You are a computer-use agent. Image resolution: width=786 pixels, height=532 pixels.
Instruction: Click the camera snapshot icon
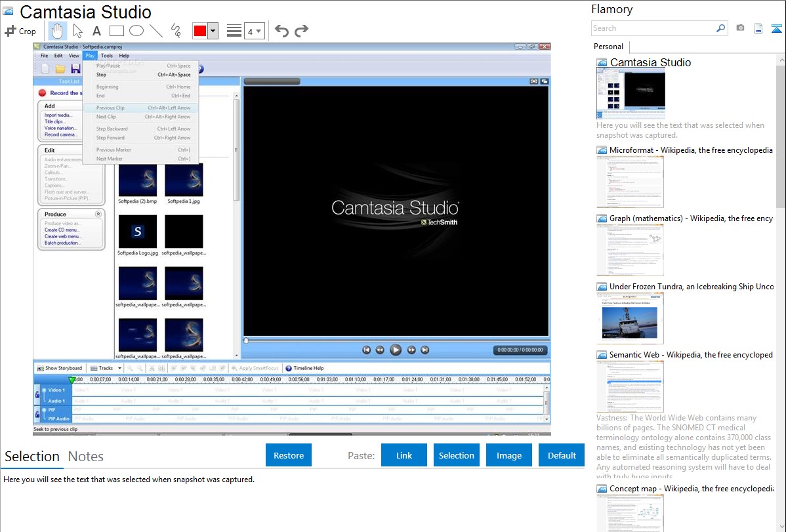(740, 28)
